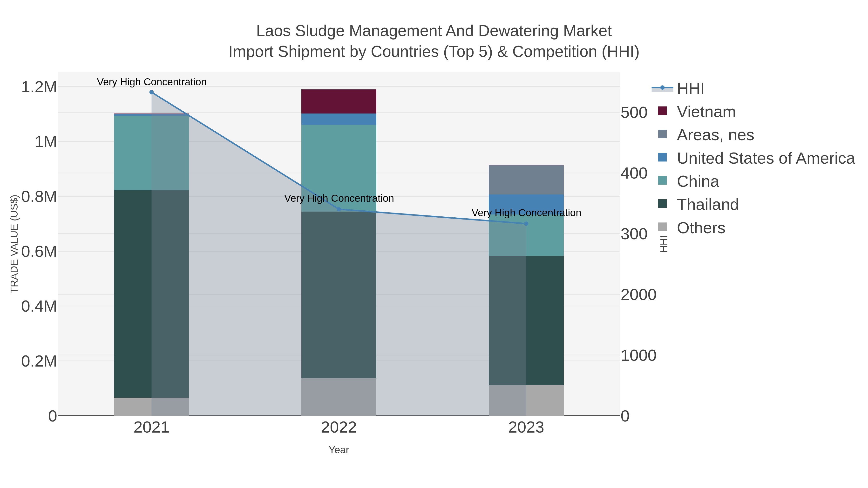Click the China segment in 2021 bar
The height and width of the screenshot is (488, 868).
151,153
